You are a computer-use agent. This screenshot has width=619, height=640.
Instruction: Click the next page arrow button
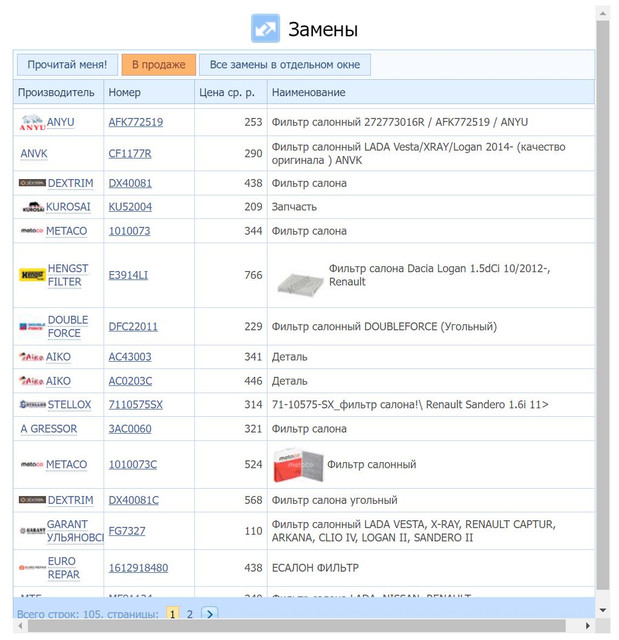tap(210, 613)
